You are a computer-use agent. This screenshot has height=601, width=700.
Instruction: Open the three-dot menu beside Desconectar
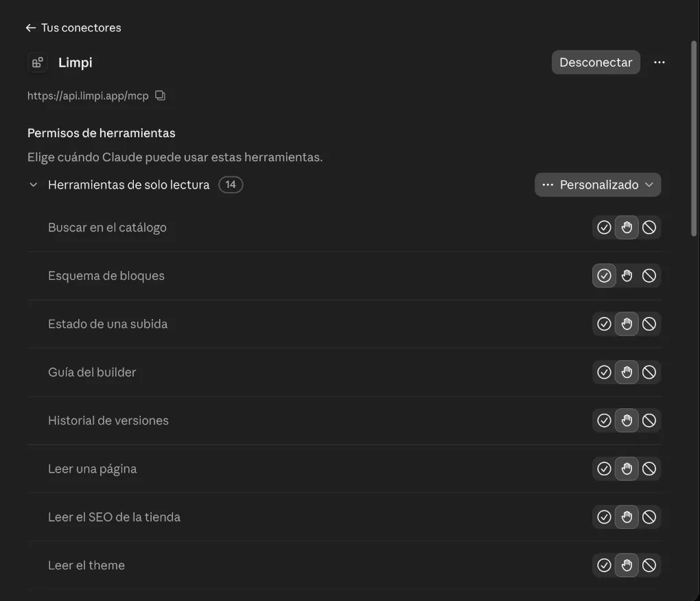[659, 62]
